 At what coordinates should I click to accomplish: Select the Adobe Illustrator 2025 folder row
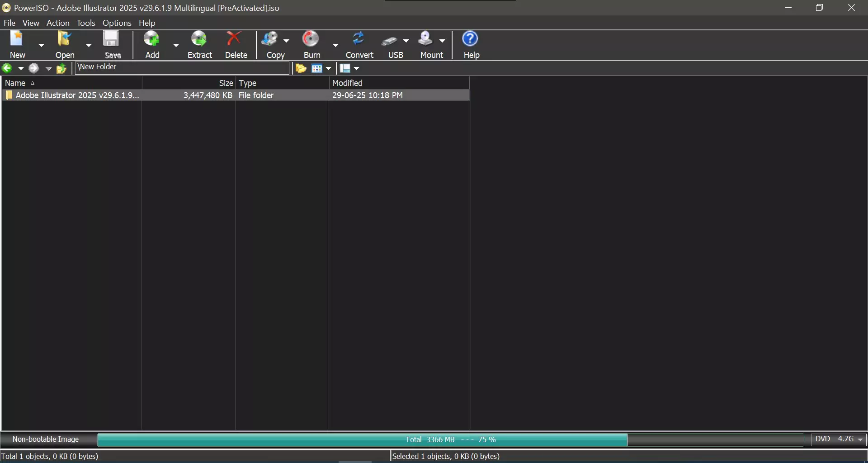236,95
